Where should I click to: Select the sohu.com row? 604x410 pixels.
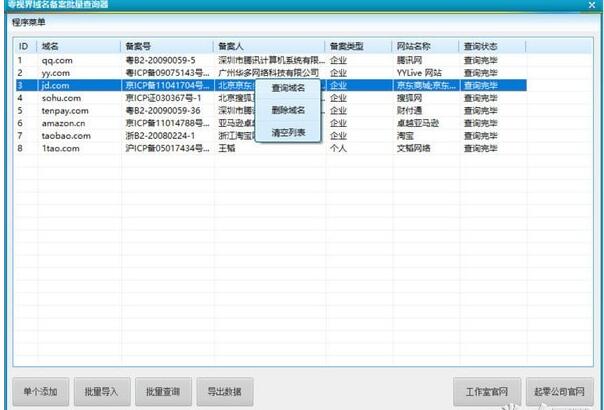(58, 98)
